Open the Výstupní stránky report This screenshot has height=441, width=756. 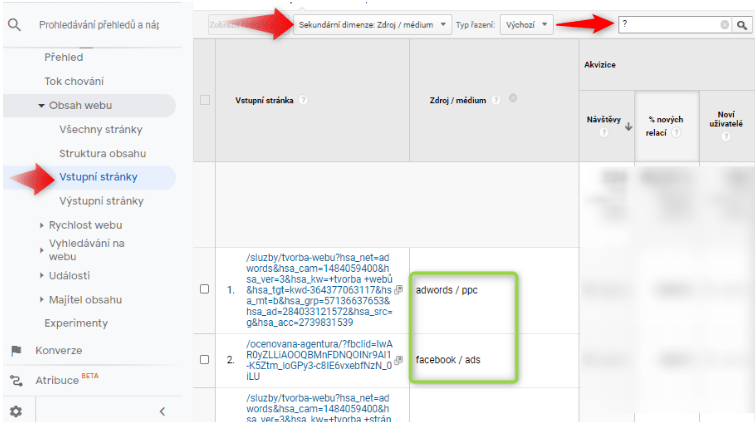(101, 201)
